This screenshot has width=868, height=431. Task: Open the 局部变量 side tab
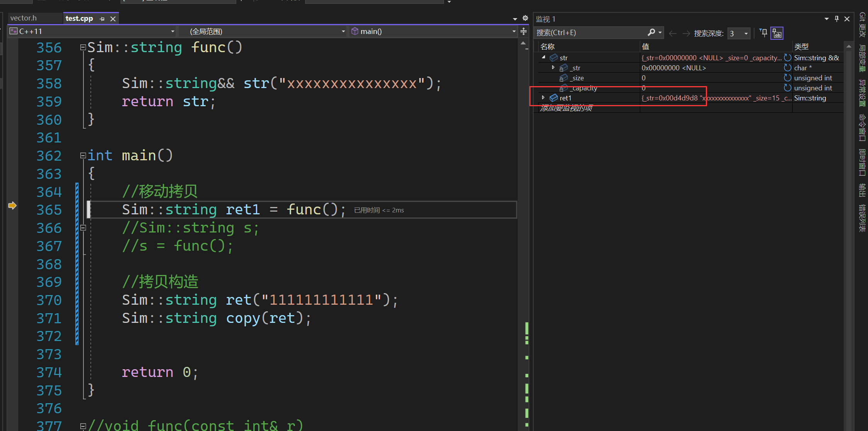coord(863,58)
